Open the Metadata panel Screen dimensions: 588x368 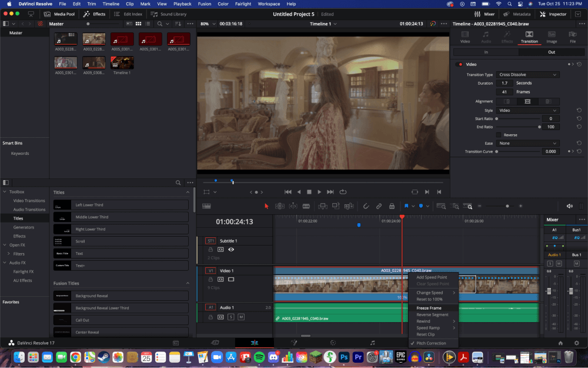[x=517, y=14]
